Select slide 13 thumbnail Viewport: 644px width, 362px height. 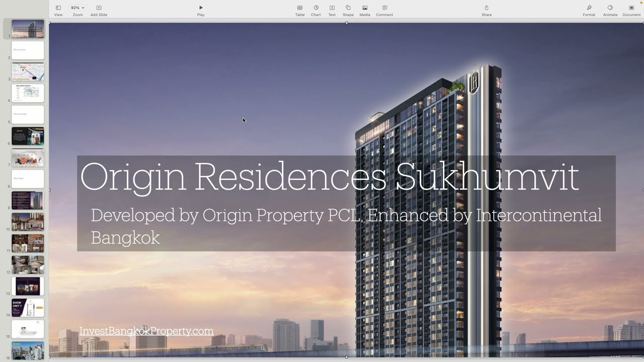click(x=28, y=286)
